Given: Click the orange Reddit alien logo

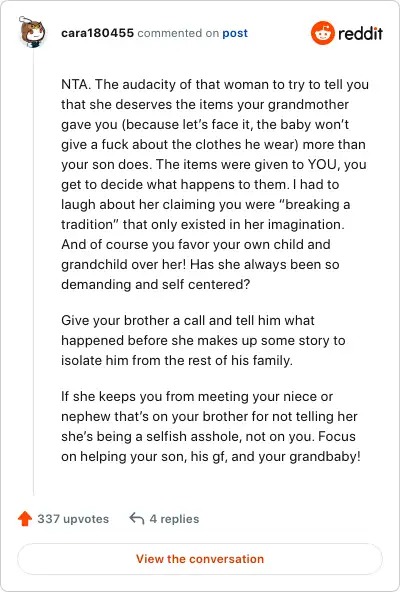Looking at the screenshot, I should [x=323, y=33].
